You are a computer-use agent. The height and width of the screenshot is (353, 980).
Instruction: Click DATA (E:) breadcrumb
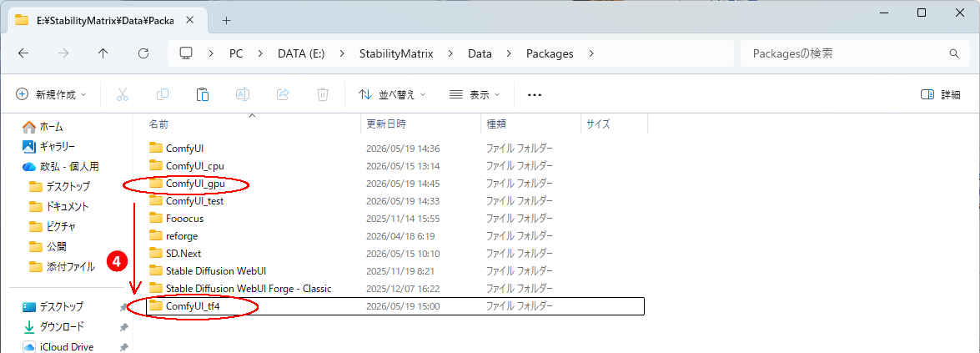301,53
